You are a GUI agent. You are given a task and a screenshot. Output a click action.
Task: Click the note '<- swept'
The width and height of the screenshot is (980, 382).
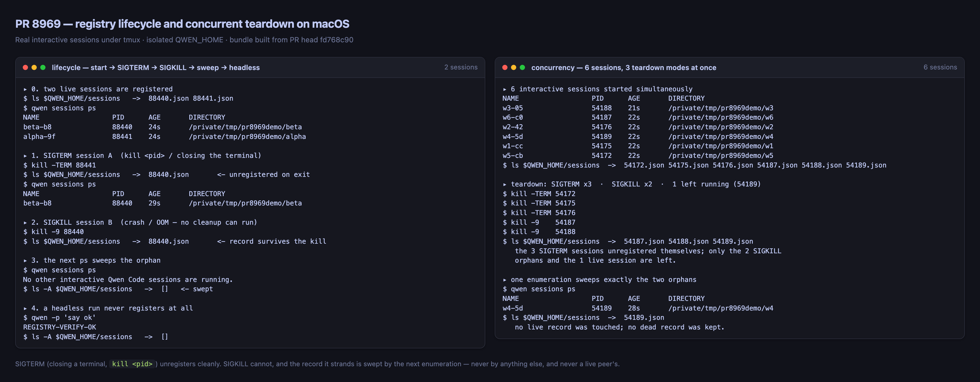197,289
